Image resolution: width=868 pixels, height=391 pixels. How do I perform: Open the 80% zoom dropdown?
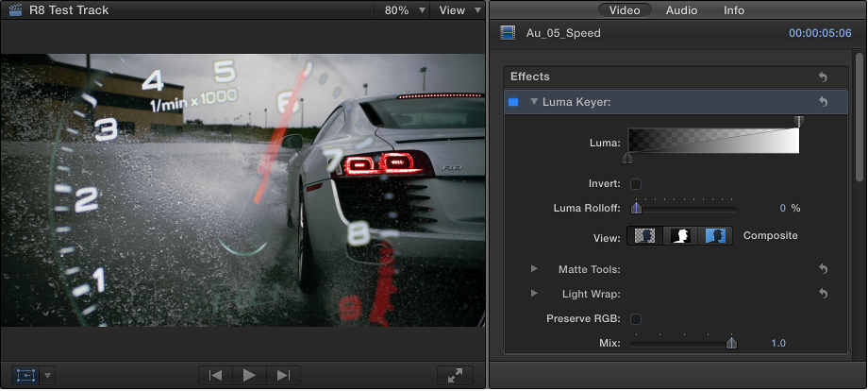click(406, 10)
